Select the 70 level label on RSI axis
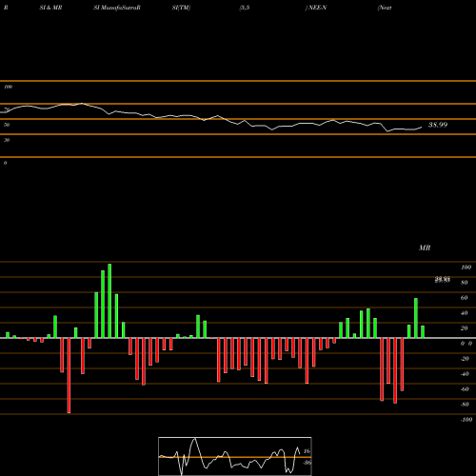Image resolution: width=476 pixels, height=476 pixels. 7,109
